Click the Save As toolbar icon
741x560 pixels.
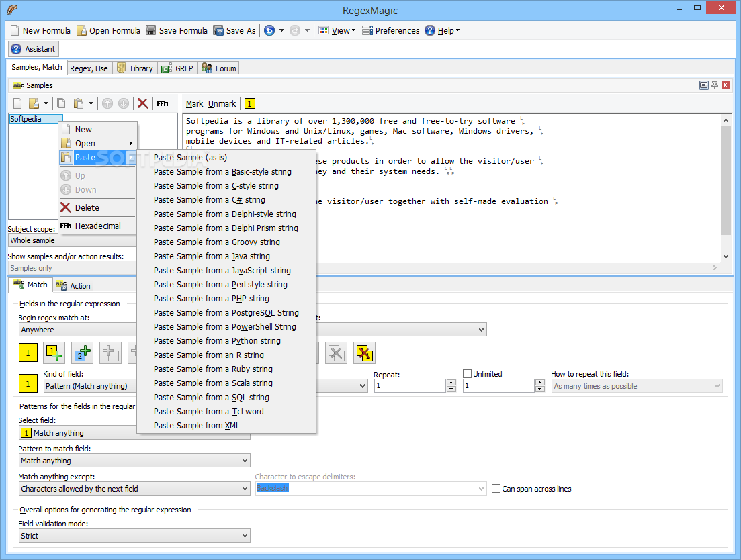[218, 30]
